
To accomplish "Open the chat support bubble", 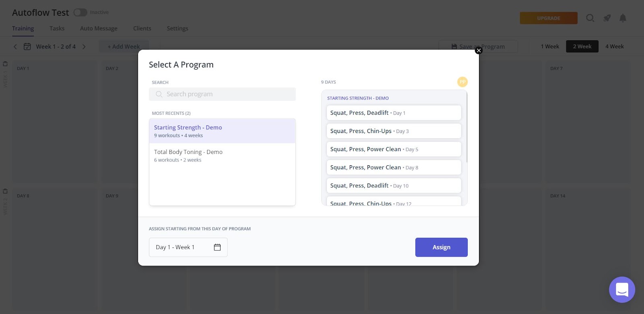I will pos(622,289).
